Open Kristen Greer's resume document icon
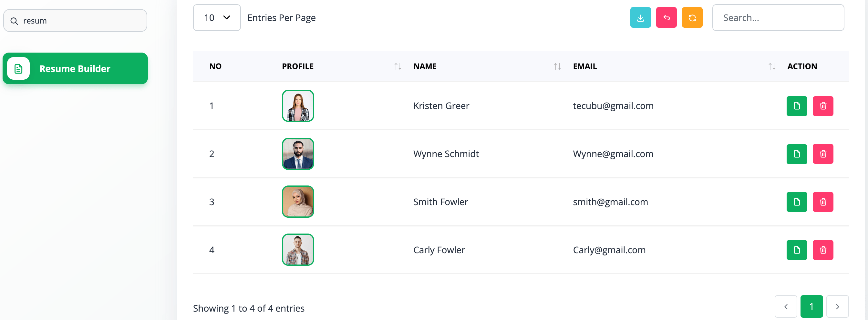This screenshot has height=320, width=868. pyautogui.click(x=797, y=106)
